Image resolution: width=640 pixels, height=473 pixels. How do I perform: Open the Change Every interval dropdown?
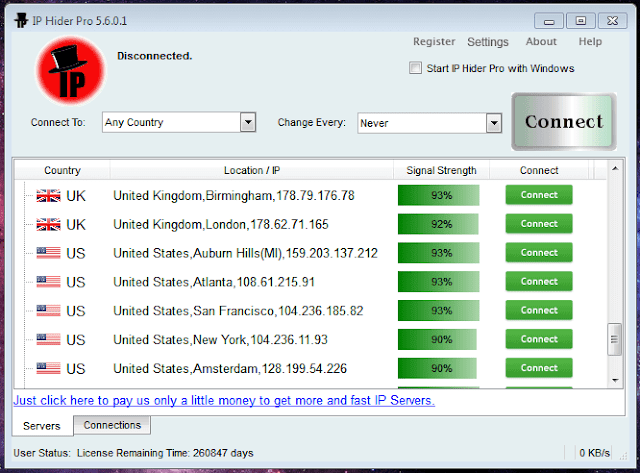(x=494, y=123)
